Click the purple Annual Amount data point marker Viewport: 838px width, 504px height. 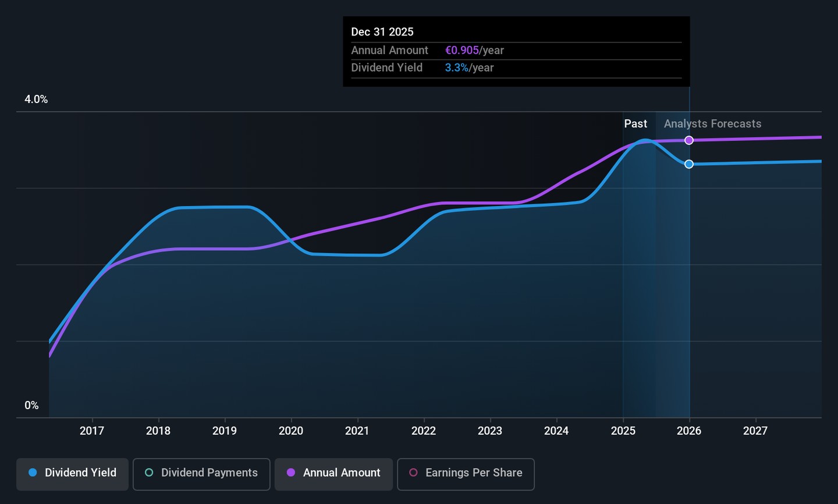tap(689, 140)
